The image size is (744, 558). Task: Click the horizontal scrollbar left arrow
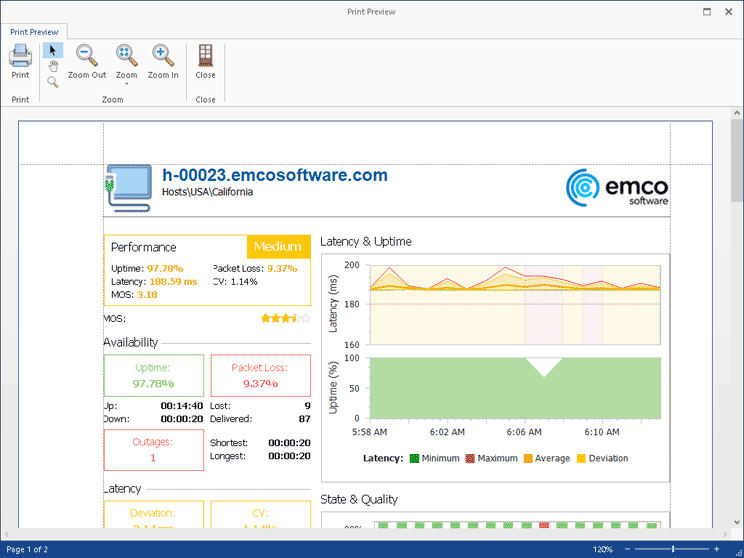pyautogui.click(x=6, y=534)
